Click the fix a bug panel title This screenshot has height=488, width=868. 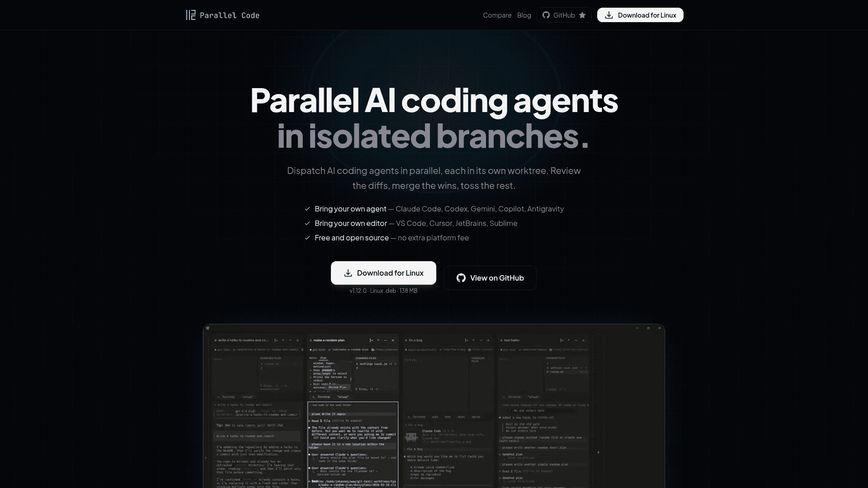pyautogui.click(x=415, y=340)
